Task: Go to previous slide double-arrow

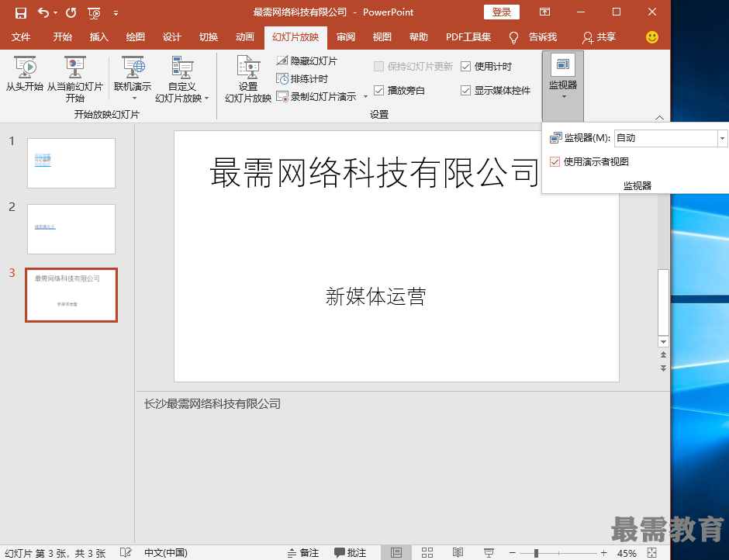Action: coord(663,355)
